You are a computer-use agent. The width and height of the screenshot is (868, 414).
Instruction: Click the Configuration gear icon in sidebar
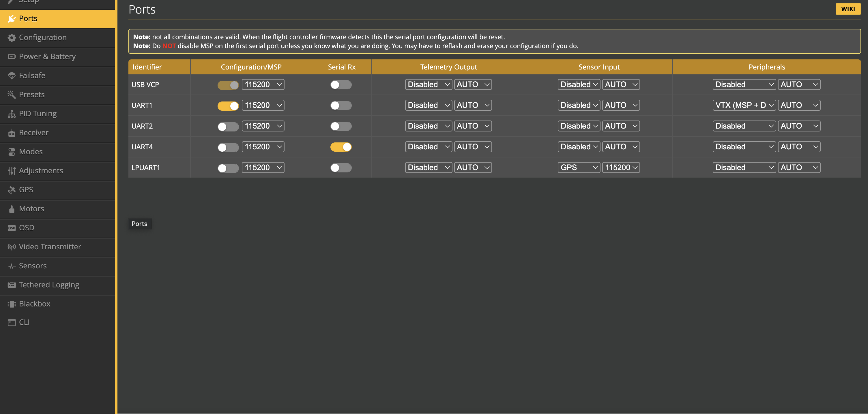tap(12, 38)
